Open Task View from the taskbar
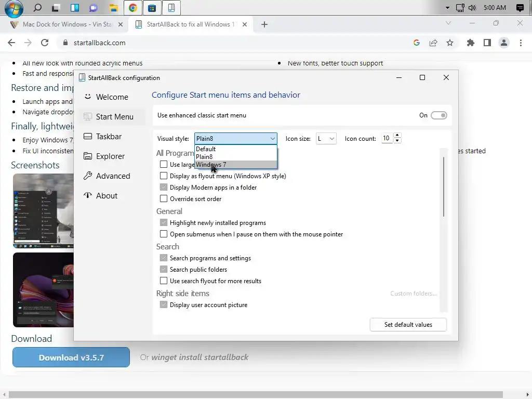Viewport: 532px width, 399px height. pyautogui.click(x=56, y=7)
